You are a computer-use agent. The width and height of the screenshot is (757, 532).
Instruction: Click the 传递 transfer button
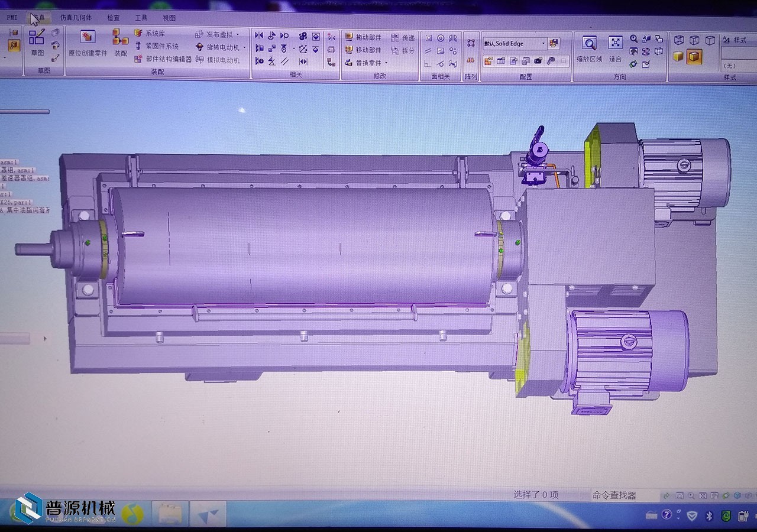[403, 37]
